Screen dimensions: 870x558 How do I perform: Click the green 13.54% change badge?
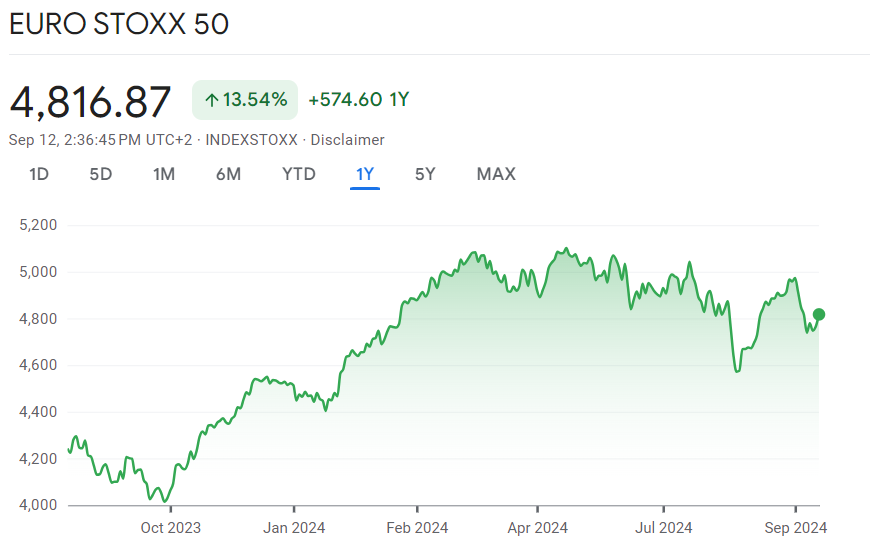pos(245,100)
